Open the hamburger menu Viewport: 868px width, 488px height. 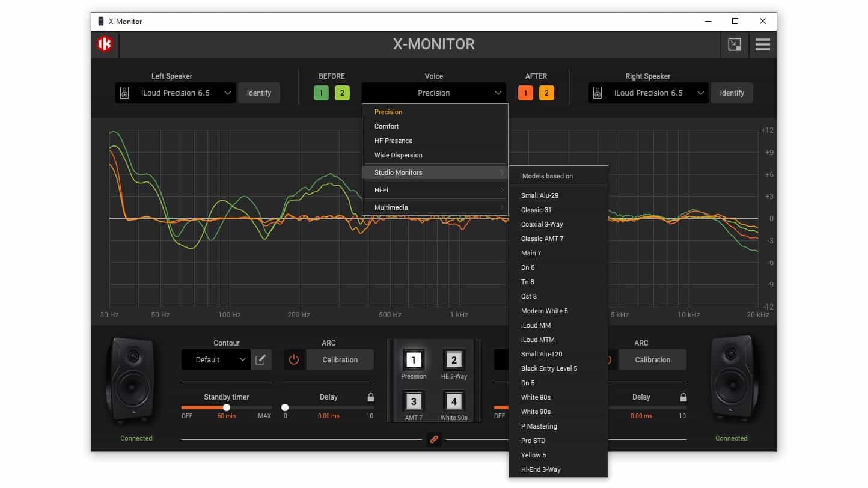(762, 44)
